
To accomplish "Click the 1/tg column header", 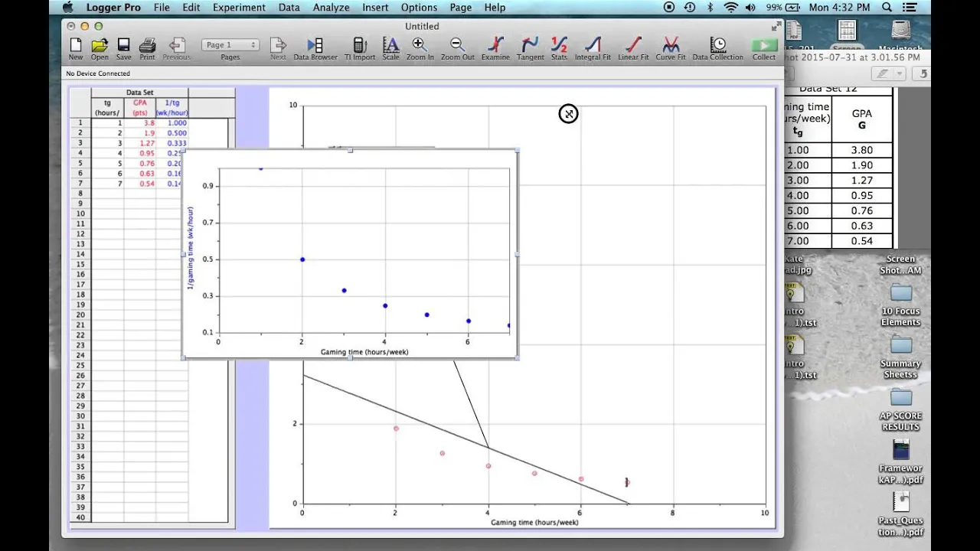I will point(172,107).
